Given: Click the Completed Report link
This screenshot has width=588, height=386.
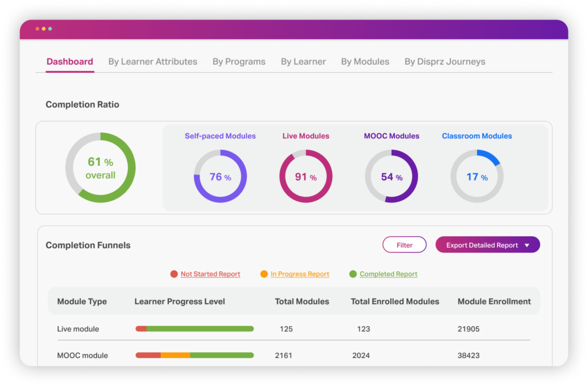Looking at the screenshot, I should (x=388, y=274).
